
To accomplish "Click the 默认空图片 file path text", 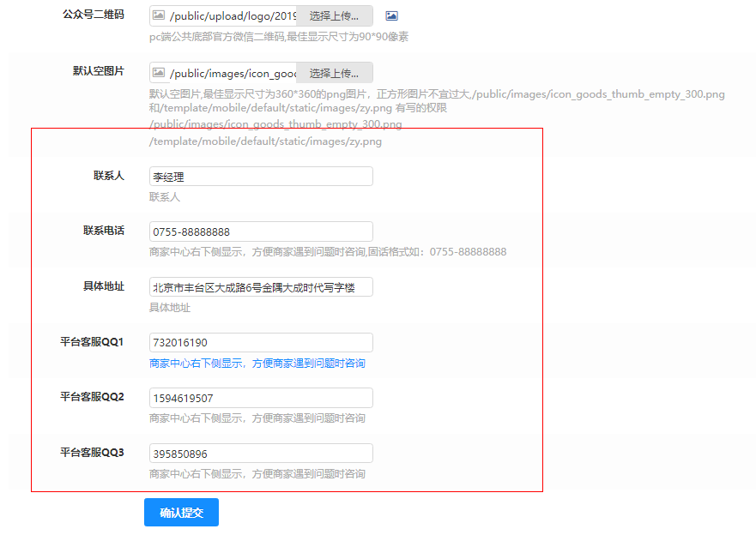I will [x=232, y=73].
